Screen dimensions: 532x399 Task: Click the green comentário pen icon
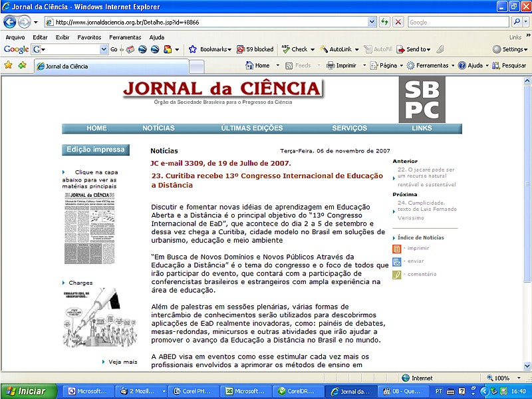(x=397, y=274)
